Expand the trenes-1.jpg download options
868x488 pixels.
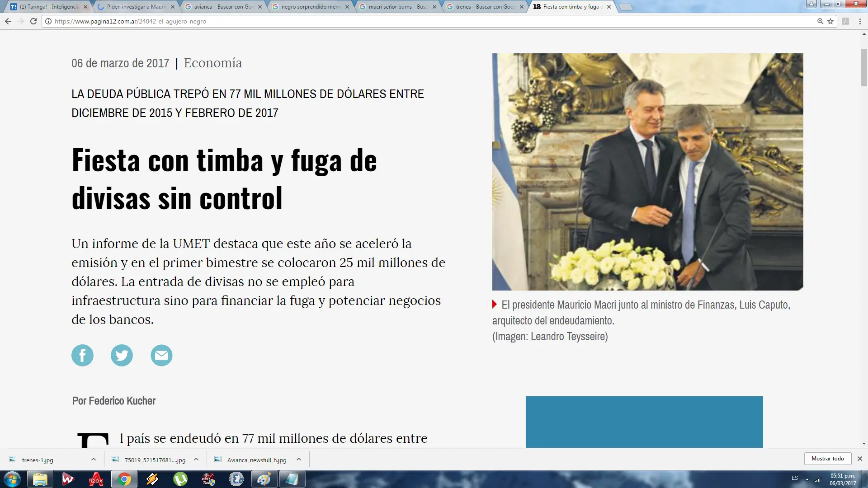point(94,460)
